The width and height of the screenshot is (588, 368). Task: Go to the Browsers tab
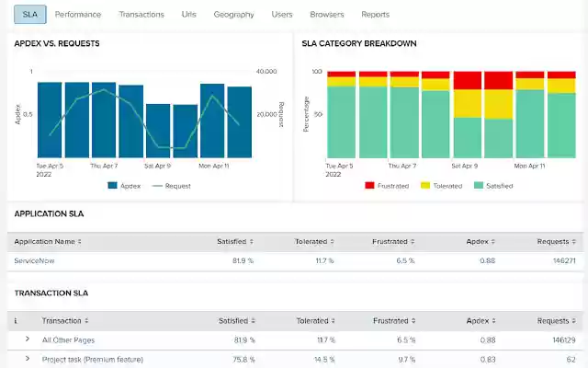click(327, 15)
